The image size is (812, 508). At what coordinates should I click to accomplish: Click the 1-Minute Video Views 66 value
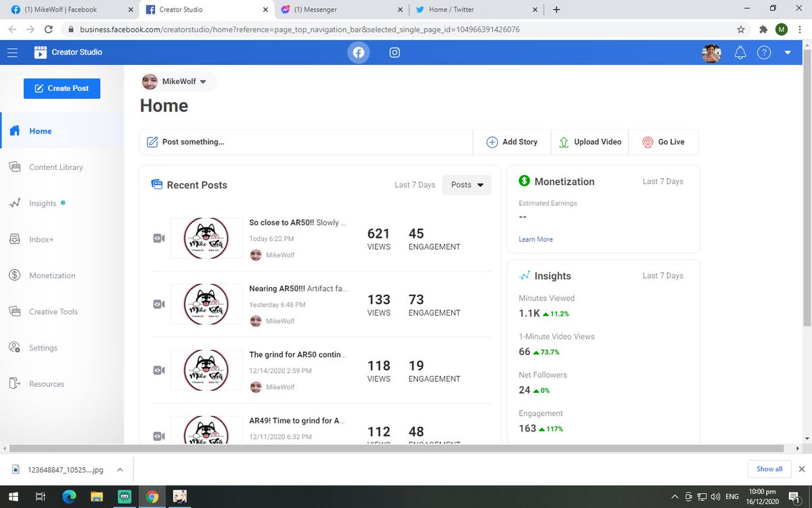coord(524,352)
